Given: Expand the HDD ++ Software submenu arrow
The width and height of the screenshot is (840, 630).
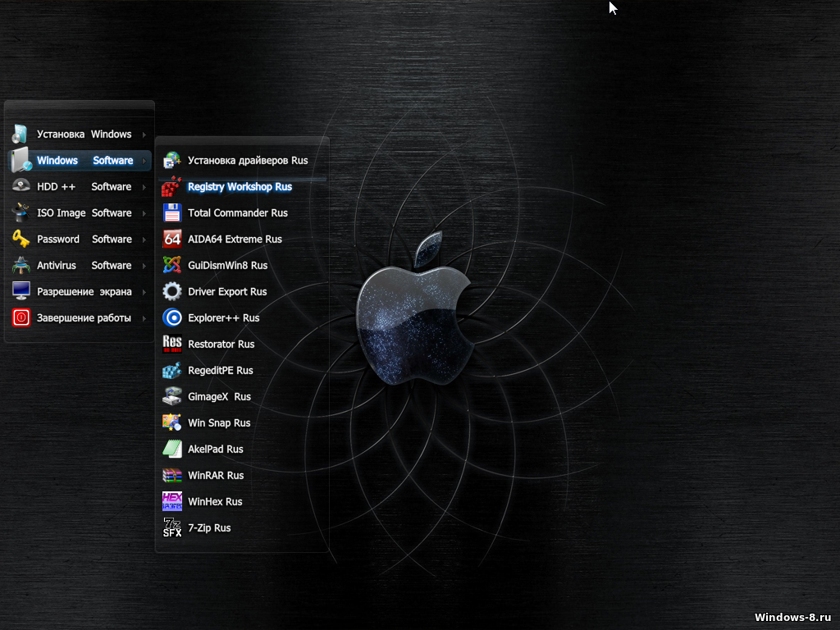Looking at the screenshot, I should (x=144, y=187).
